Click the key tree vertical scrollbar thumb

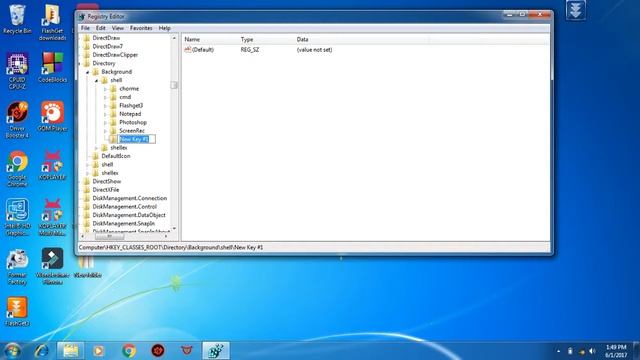click(x=174, y=85)
